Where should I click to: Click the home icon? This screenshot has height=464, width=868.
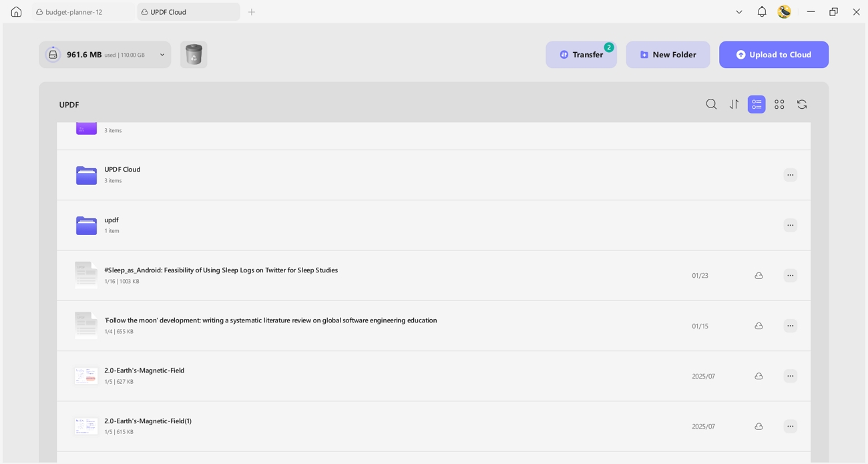point(16,11)
